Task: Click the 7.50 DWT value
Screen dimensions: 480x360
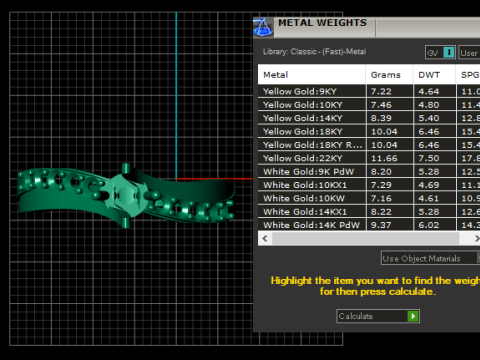Action: tap(429, 158)
